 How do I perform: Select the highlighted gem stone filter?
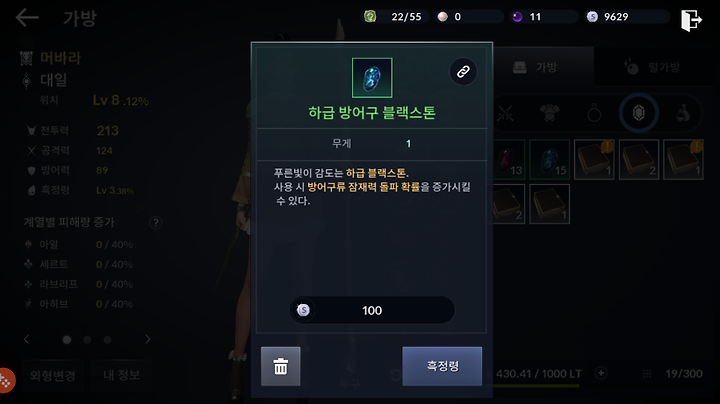point(639,113)
